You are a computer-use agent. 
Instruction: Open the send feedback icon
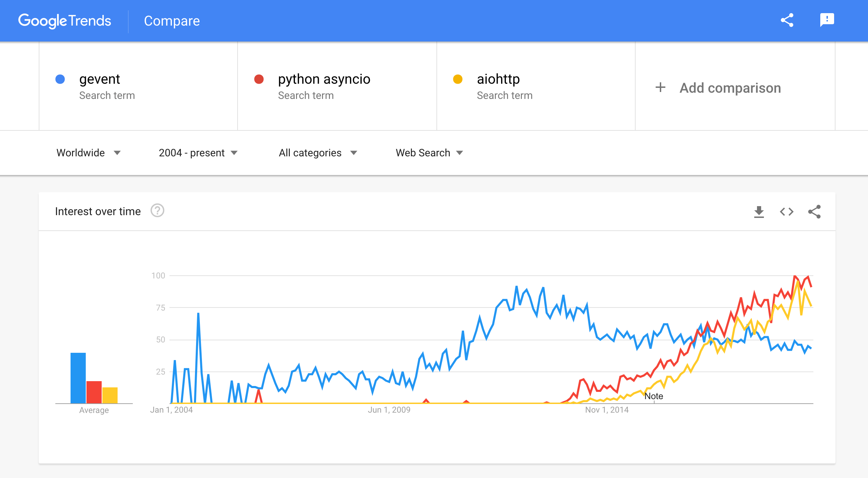tap(827, 20)
